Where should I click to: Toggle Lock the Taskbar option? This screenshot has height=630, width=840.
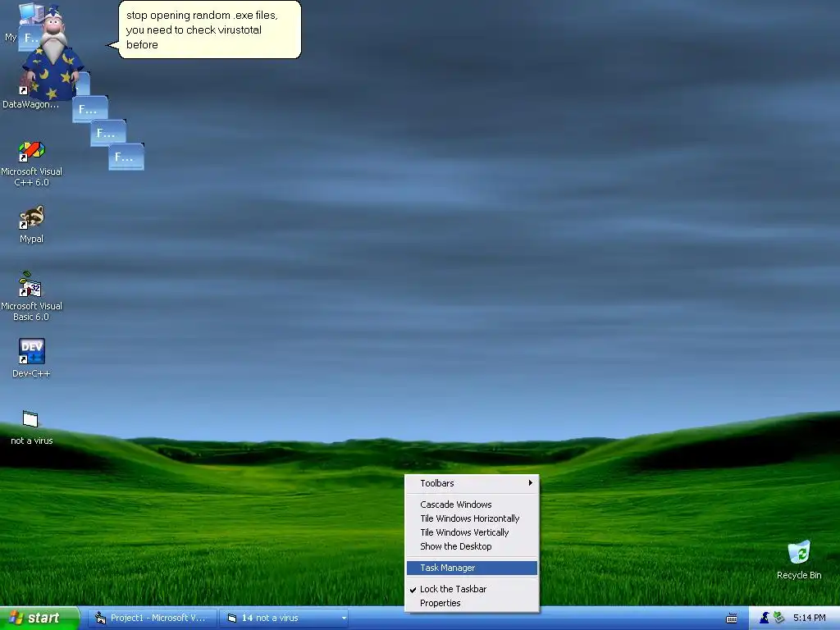(472, 589)
